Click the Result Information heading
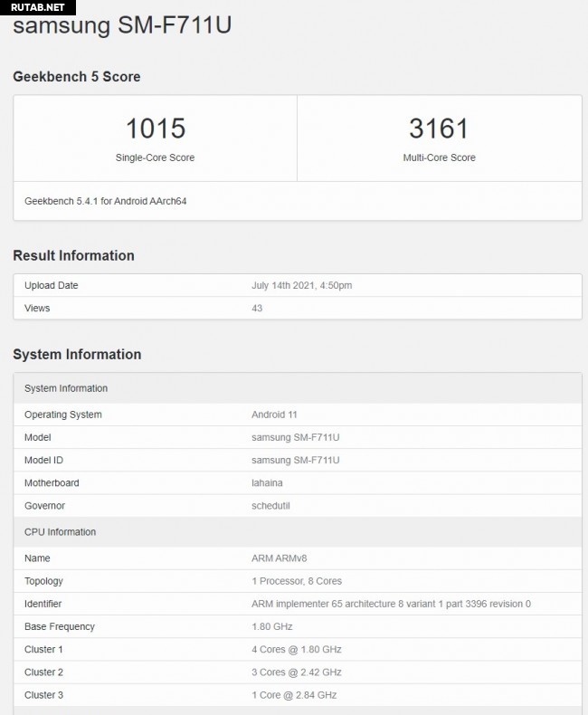This screenshot has width=588, height=715. tap(73, 255)
